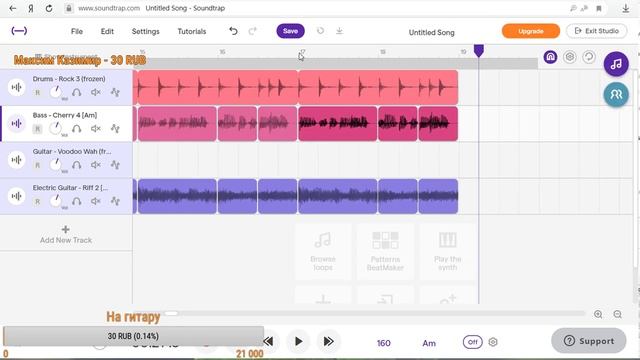Open Guitar - Voodoo Wah instrument icon

click(x=16, y=160)
